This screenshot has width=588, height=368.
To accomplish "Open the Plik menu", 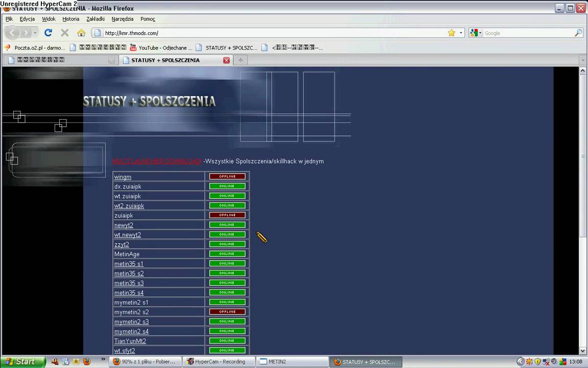I will 9,19.
